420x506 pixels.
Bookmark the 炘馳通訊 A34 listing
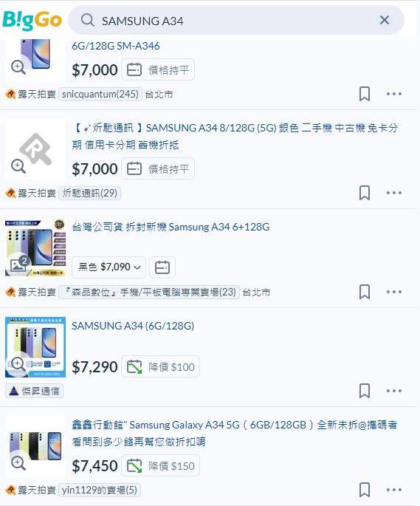pyautogui.click(x=365, y=193)
